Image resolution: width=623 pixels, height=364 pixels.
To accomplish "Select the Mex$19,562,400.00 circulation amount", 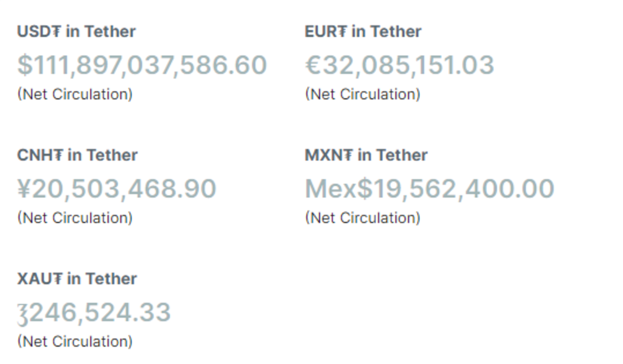I will [x=429, y=188].
